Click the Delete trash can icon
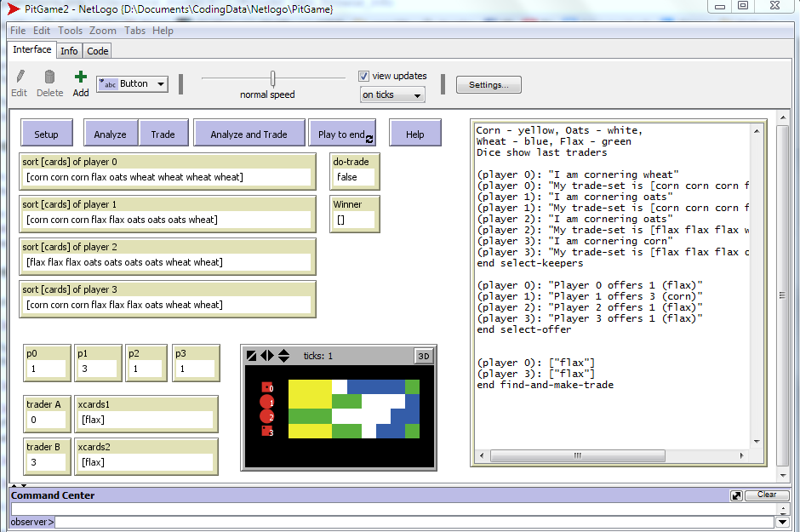This screenshot has width=800, height=532. click(49, 77)
